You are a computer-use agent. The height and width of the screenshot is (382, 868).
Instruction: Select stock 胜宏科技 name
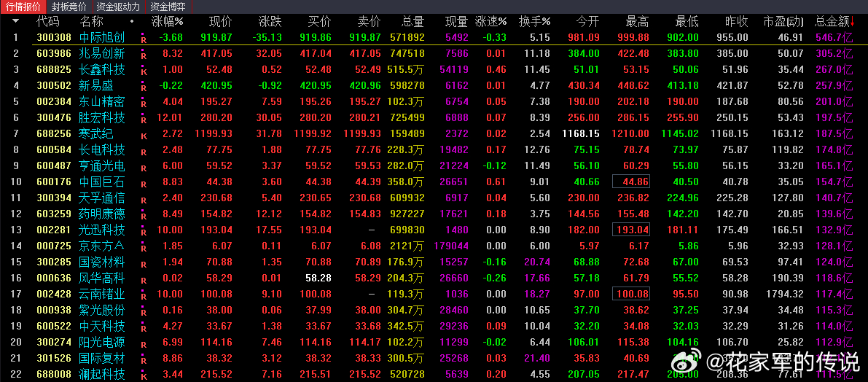point(103,118)
